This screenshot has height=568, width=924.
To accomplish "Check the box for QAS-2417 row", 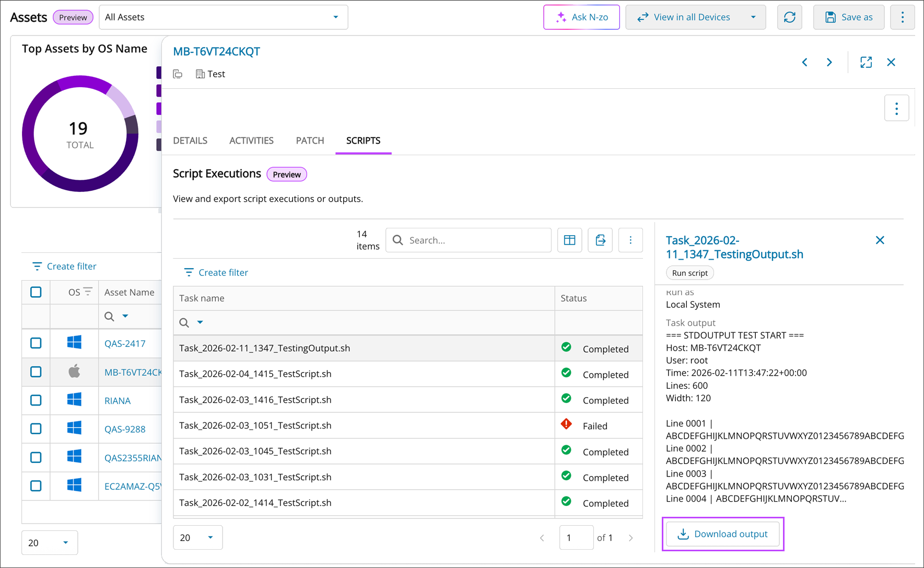I will click(x=36, y=343).
